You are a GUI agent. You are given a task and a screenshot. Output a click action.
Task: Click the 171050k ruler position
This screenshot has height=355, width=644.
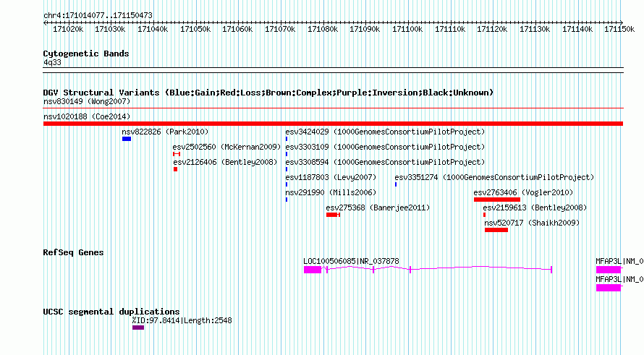(x=195, y=29)
